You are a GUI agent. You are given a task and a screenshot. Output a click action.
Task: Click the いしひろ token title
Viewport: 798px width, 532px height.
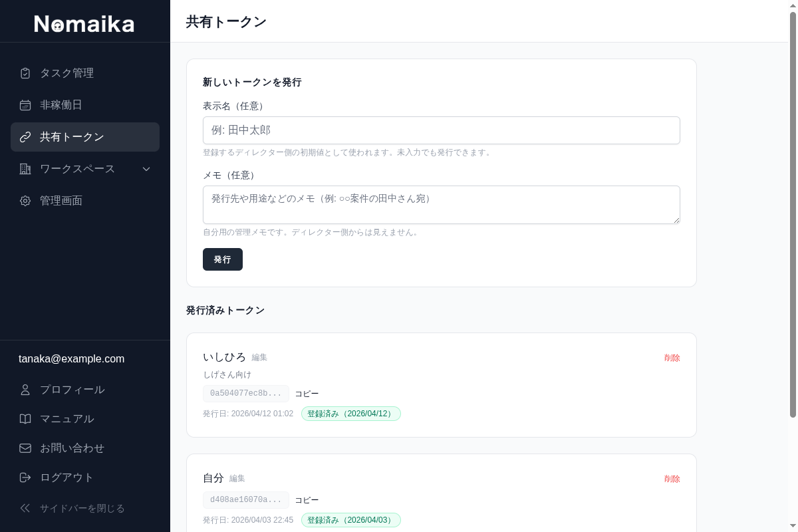point(224,357)
